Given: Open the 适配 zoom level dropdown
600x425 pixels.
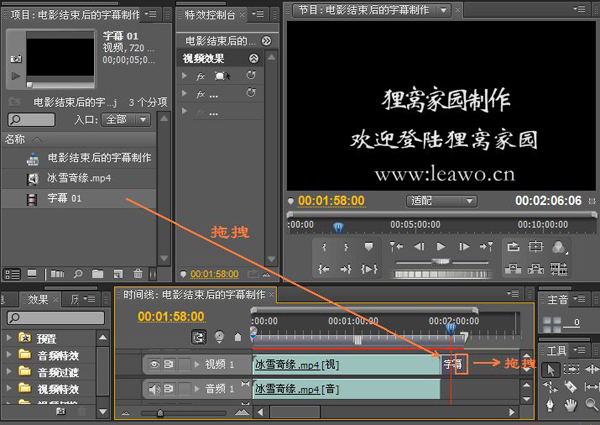Looking at the screenshot, I should coord(441,201).
